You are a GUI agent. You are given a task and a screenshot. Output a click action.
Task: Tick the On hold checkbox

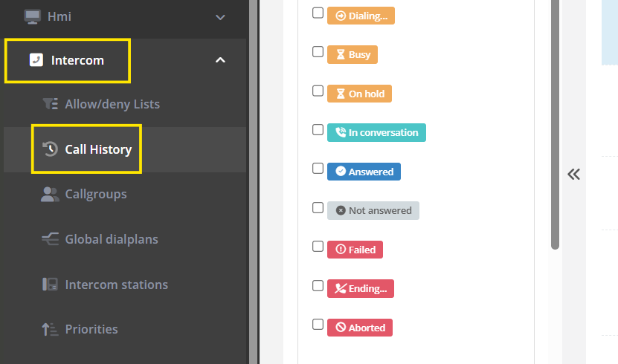[318, 91]
